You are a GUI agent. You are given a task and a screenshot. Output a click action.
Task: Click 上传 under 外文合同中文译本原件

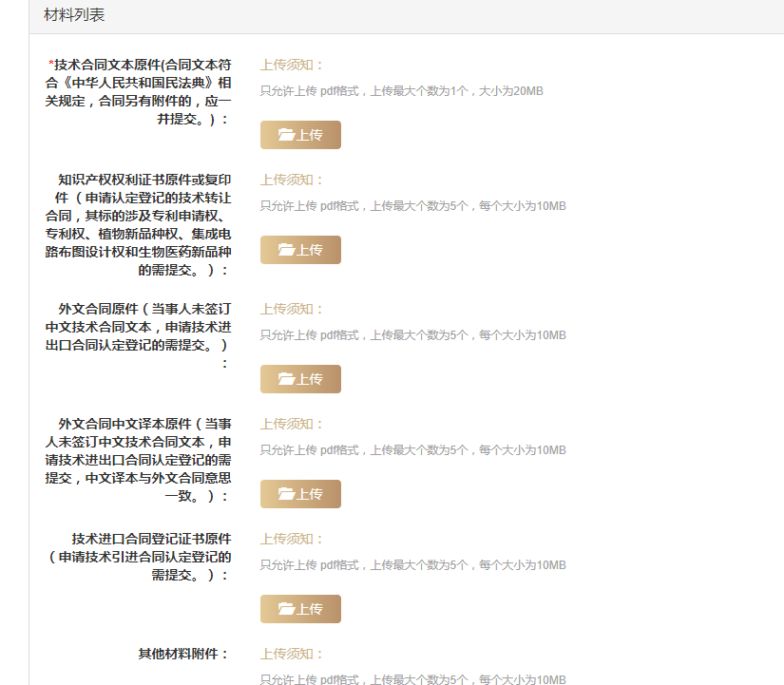300,493
